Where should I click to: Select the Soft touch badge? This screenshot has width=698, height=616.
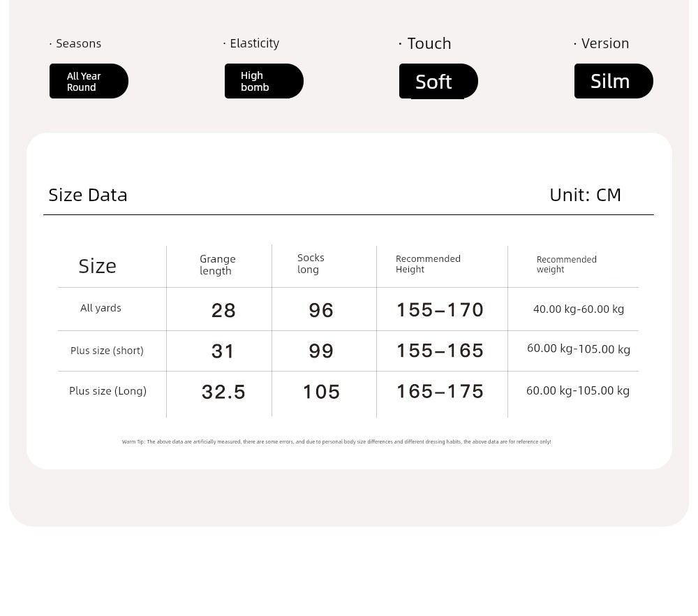[438, 81]
